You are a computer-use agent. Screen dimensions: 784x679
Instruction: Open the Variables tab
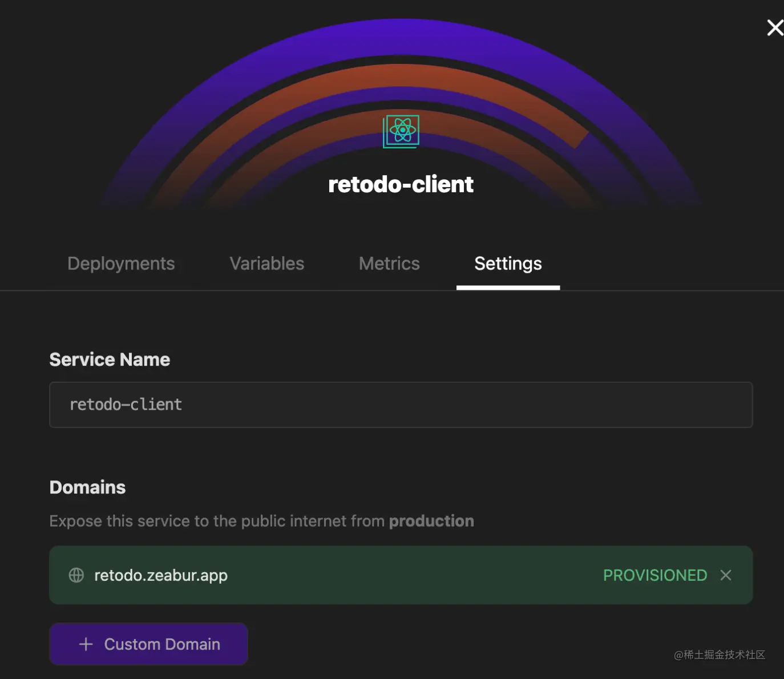267,264
